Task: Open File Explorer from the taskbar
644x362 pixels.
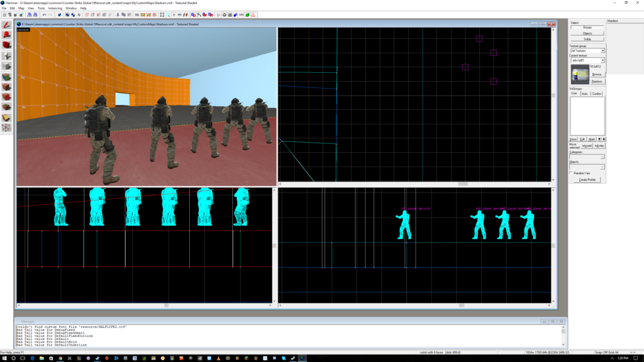Action: tap(42, 358)
